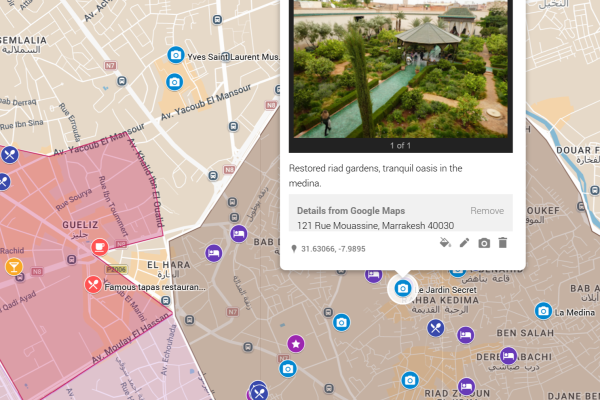Screen dimensions: 600x400
Task: Click the Rue Sourya street label
Action: tap(74, 199)
